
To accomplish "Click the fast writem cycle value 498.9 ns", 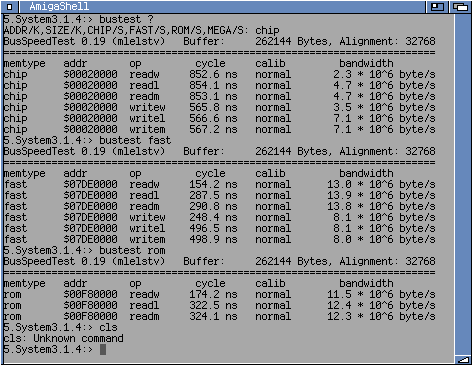I will click(x=213, y=239).
